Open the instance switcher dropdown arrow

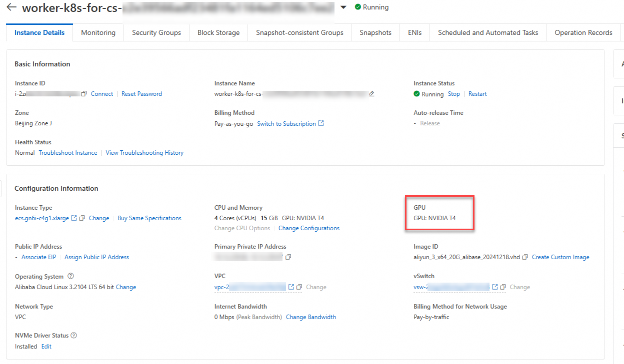(343, 7)
